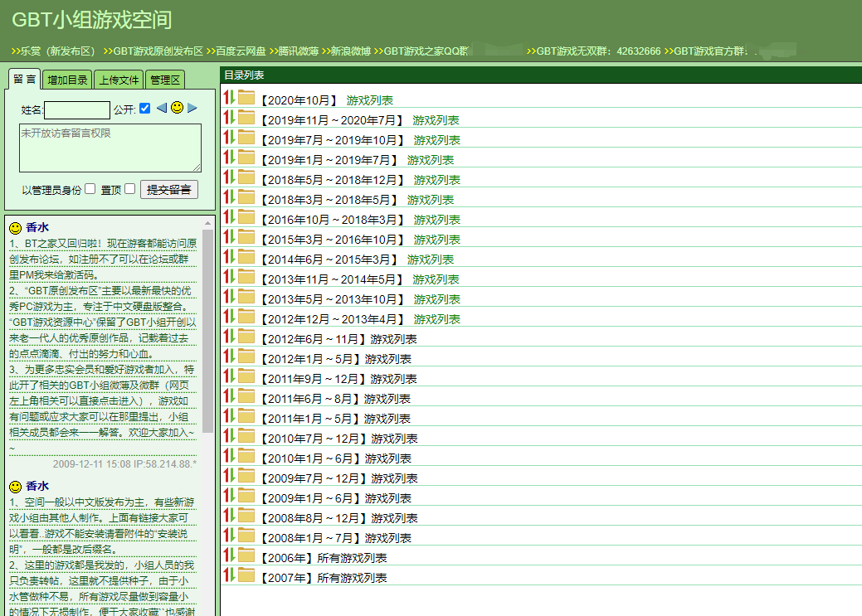The height and width of the screenshot is (616, 862).
Task: Click the left blue arrow beside the smiley
Action: pyautogui.click(x=162, y=109)
